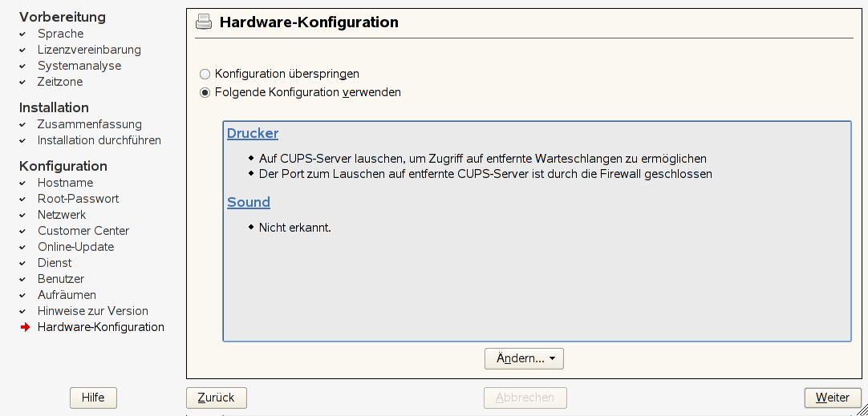Click the checkmark beside Root-Passwort
The height and width of the screenshot is (416, 868).
pos(23,200)
